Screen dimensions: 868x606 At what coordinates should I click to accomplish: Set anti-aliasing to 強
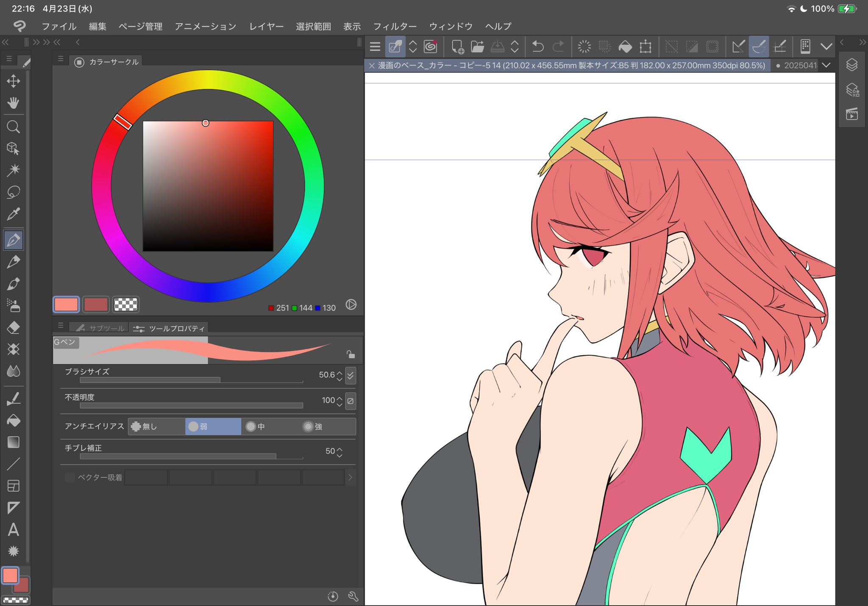327,426
